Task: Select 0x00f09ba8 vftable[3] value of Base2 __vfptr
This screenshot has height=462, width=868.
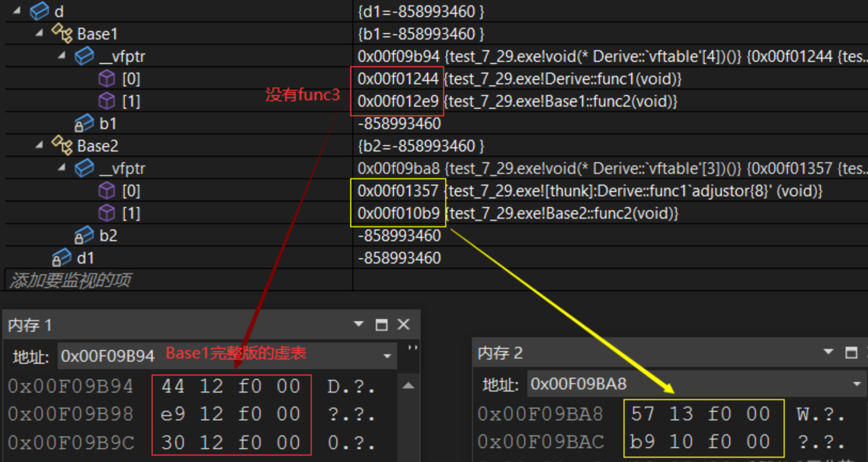Action: click(612, 169)
